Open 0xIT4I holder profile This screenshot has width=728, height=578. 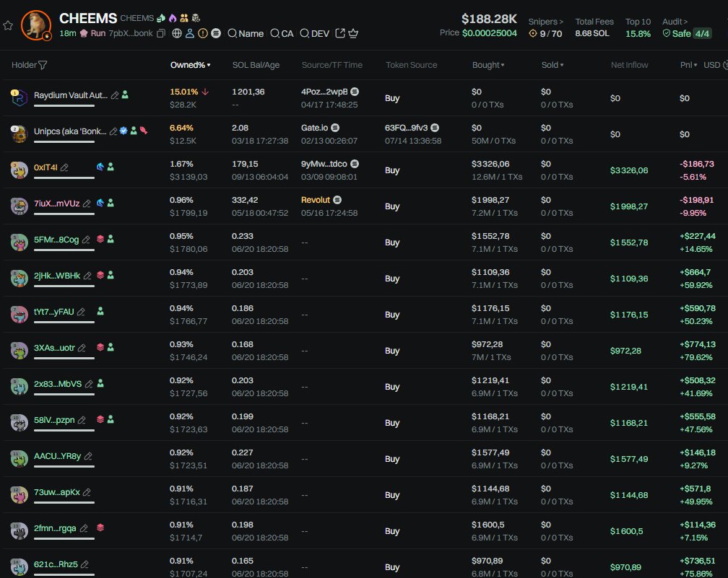45,167
